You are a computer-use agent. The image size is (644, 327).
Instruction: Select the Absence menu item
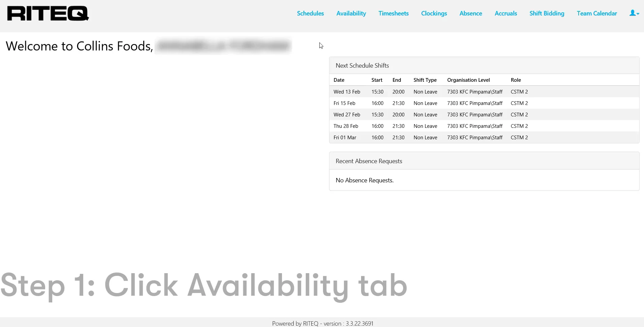coord(471,13)
